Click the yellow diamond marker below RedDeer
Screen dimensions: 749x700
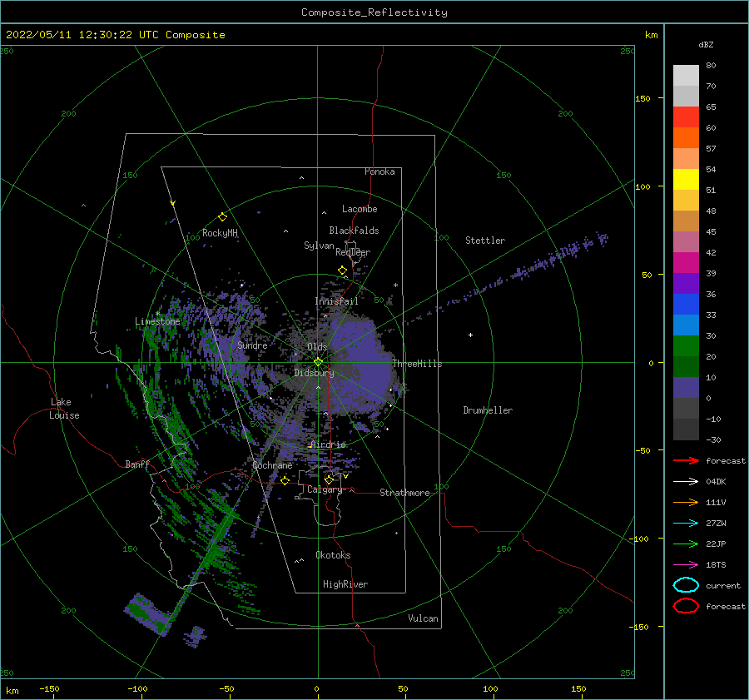(343, 271)
